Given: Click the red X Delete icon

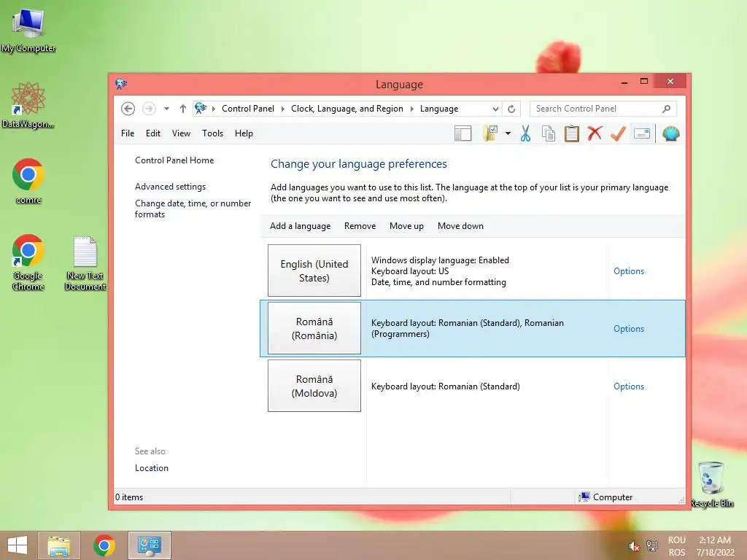Looking at the screenshot, I should point(595,134).
